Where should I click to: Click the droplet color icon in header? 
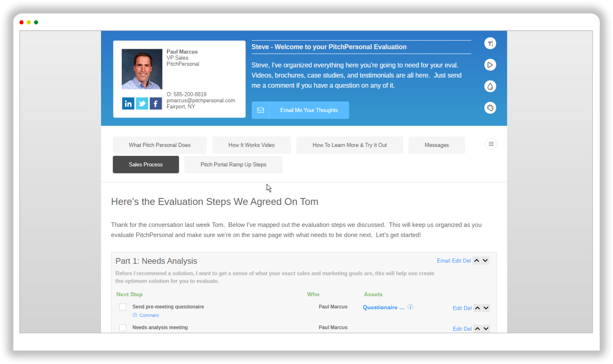pos(490,87)
